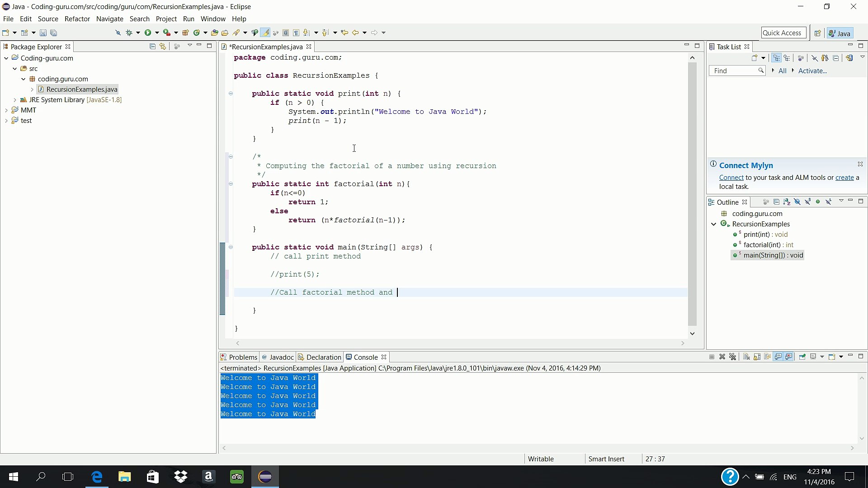
Task: Save the current file
Action: 43,32
